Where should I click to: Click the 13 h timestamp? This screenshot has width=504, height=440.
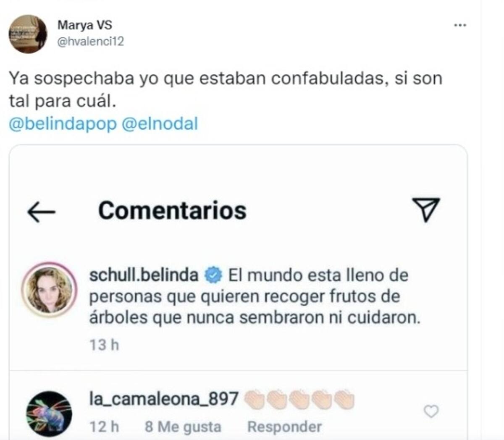(x=104, y=345)
